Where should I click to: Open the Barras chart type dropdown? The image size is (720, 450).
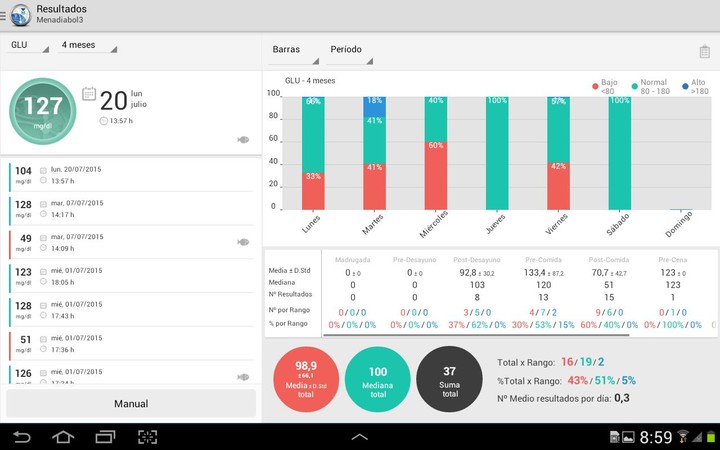pyautogui.click(x=294, y=50)
